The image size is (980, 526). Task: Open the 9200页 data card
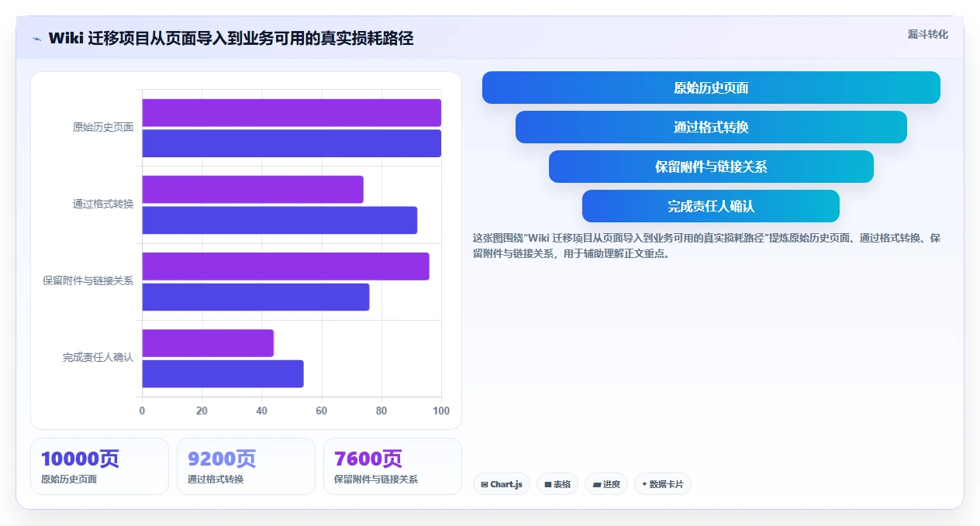coord(246,466)
